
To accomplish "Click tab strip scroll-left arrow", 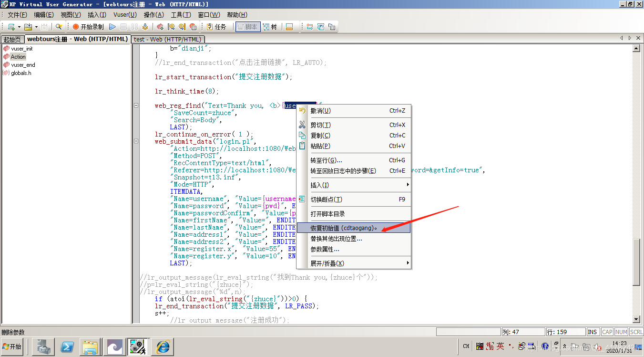I will click(x=622, y=38).
